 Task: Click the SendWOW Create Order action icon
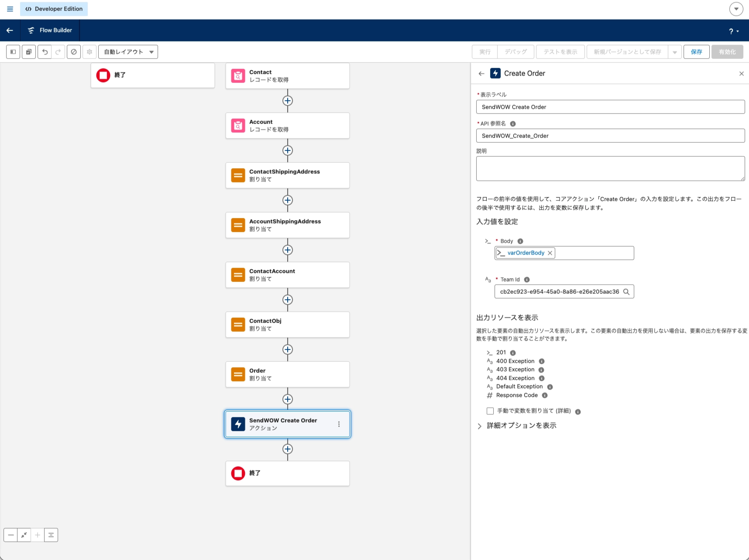(x=238, y=424)
